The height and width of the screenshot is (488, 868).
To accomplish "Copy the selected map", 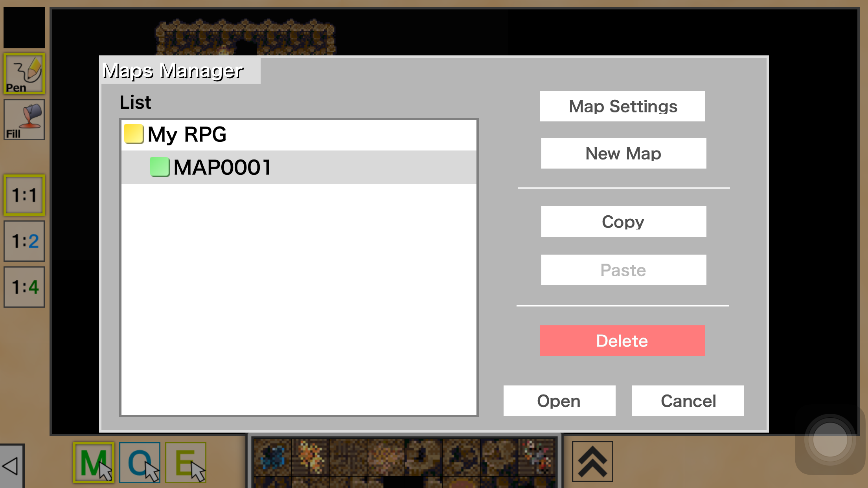I will pyautogui.click(x=623, y=222).
